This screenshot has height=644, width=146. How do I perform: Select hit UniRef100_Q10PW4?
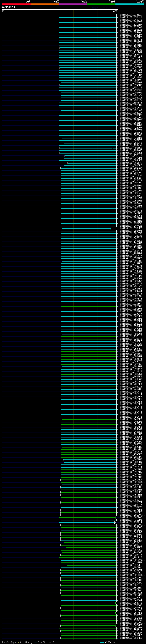click(x=131, y=562)
